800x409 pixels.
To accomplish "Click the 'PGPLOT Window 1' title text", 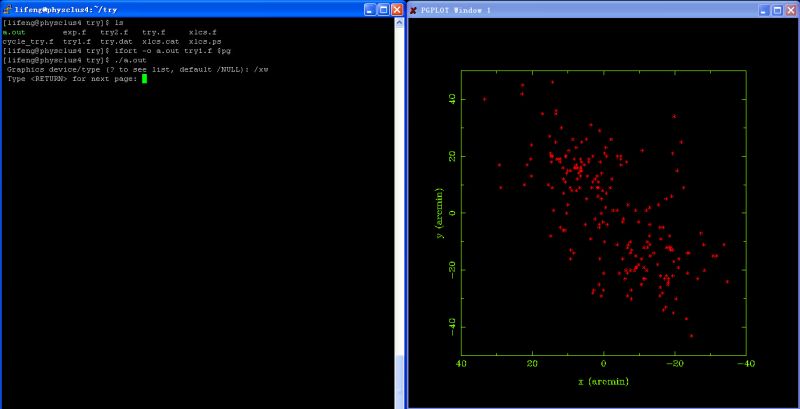I will (x=456, y=10).
